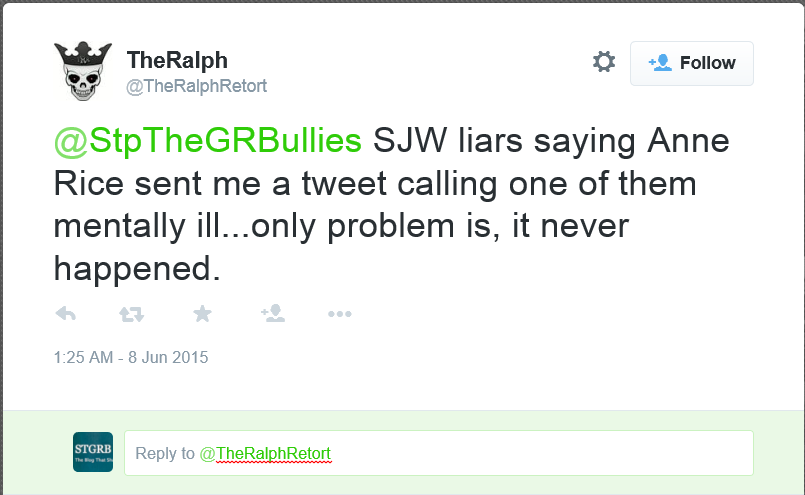Click the 1:25 AM - 8 Jun 2015 timestamp

tap(130, 357)
